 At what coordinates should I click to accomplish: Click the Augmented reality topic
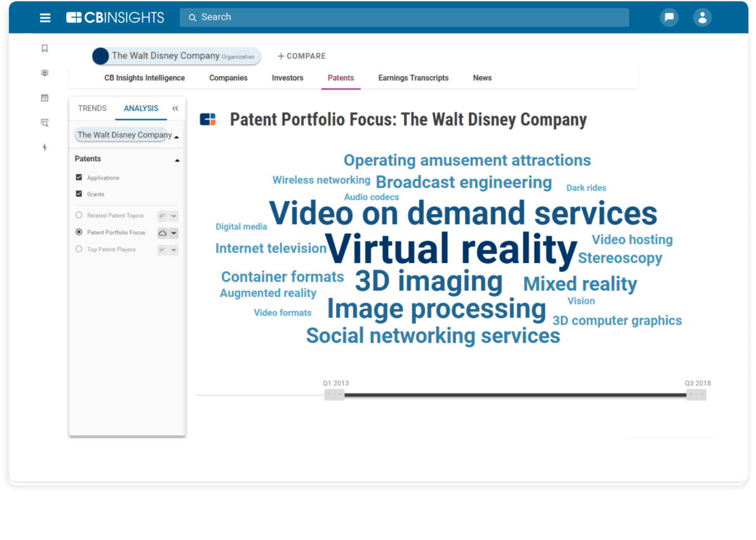click(268, 293)
